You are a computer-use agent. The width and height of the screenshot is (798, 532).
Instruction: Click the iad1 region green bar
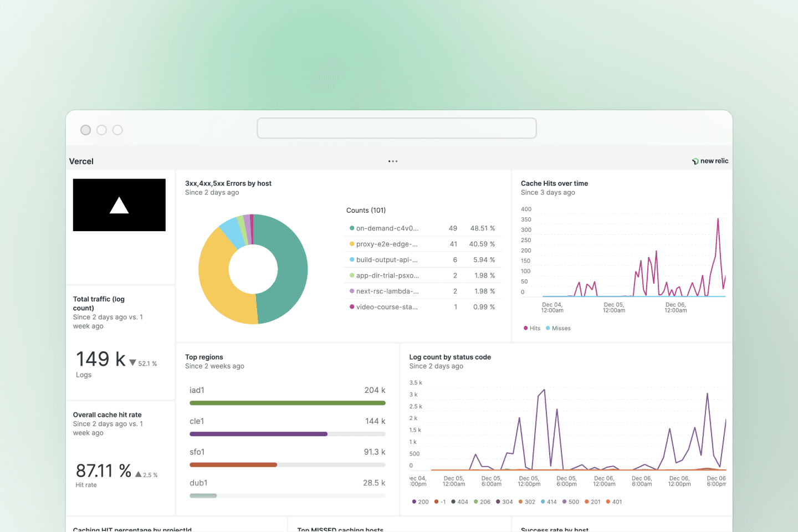[287, 403]
